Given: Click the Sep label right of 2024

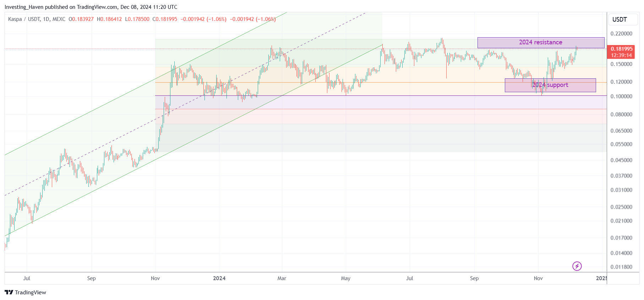Looking at the screenshot, I should (x=474, y=278).
